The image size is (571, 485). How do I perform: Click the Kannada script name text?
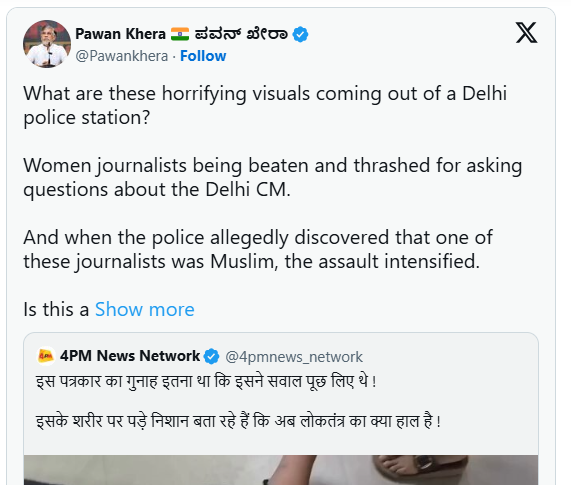241,34
